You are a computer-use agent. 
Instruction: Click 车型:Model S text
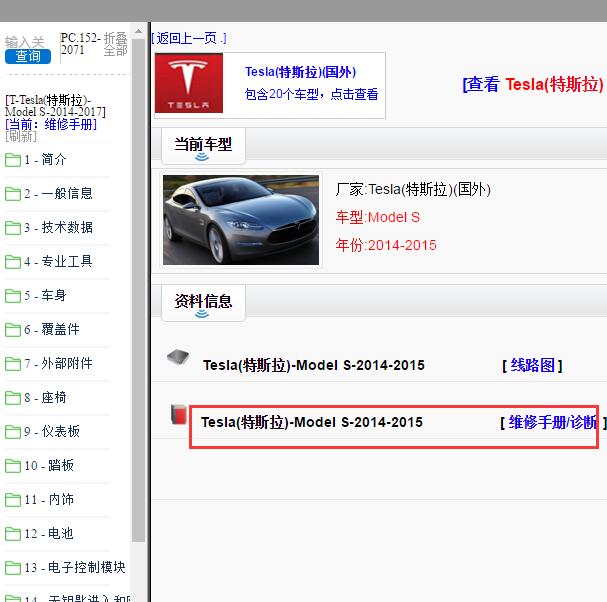[378, 217]
